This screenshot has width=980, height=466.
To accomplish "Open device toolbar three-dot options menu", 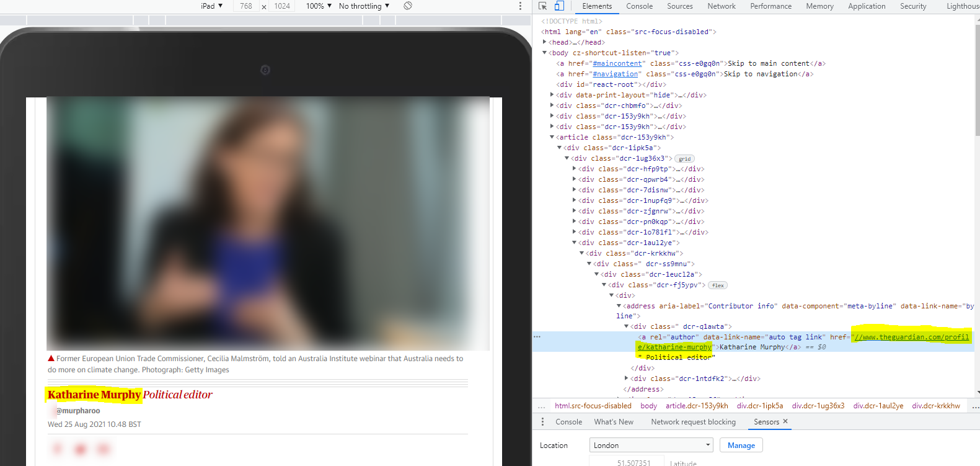I will (520, 6).
